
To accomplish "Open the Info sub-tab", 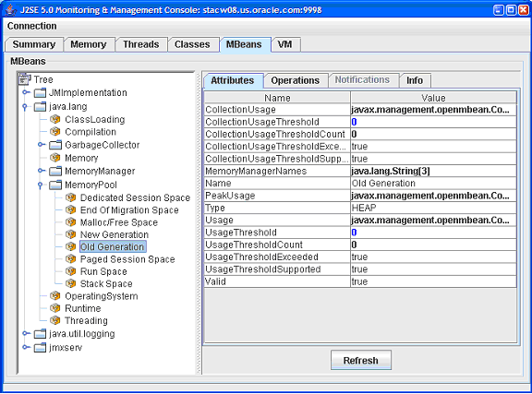I will (x=415, y=80).
